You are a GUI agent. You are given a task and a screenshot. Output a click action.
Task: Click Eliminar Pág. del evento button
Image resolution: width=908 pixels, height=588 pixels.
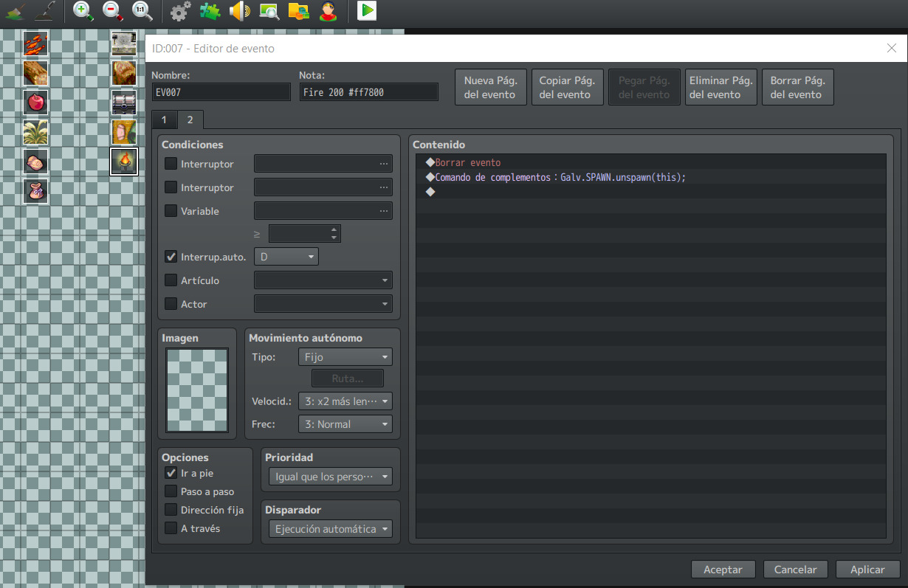point(720,87)
